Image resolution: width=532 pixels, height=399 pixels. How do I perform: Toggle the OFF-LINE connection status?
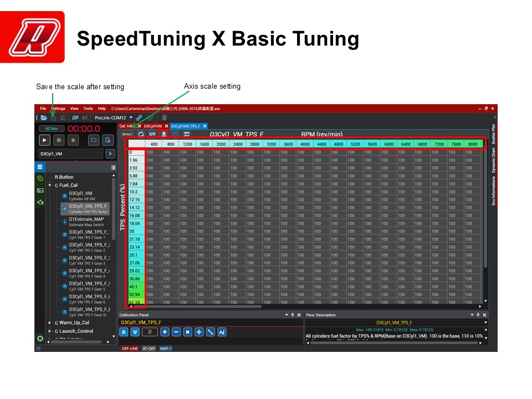[130, 349]
